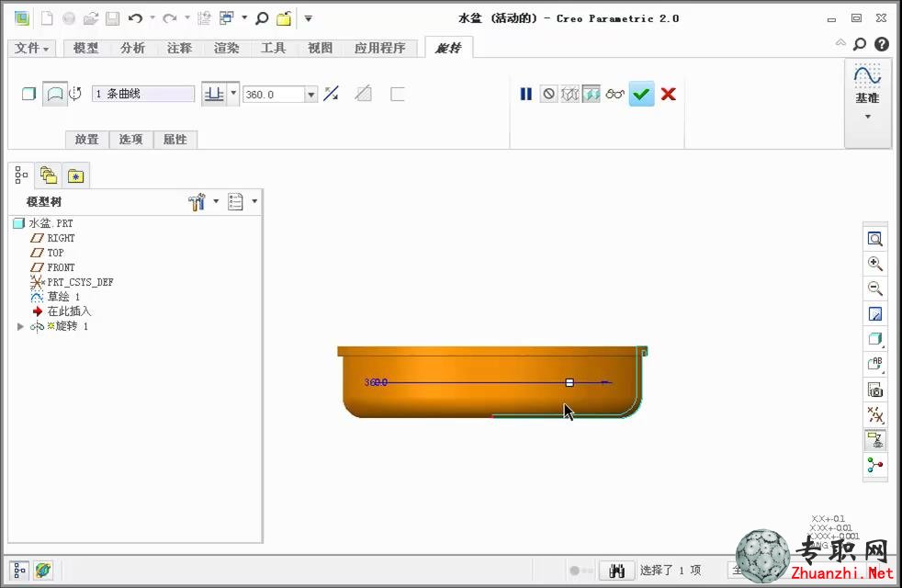
Task: Search commands using the ribbon magnifier
Action: click(860, 44)
